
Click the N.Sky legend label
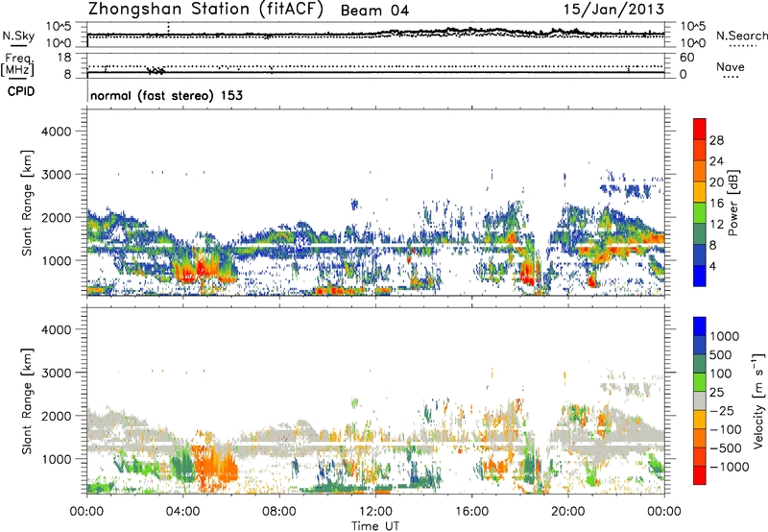click(x=18, y=36)
